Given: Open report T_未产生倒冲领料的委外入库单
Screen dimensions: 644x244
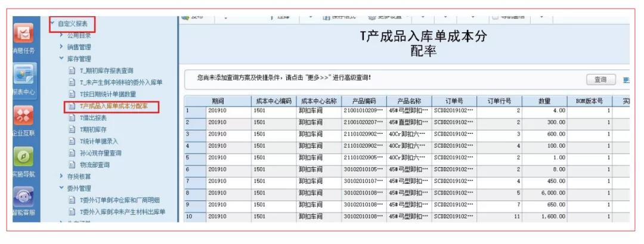Looking at the screenshot, I should click(121, 83).
